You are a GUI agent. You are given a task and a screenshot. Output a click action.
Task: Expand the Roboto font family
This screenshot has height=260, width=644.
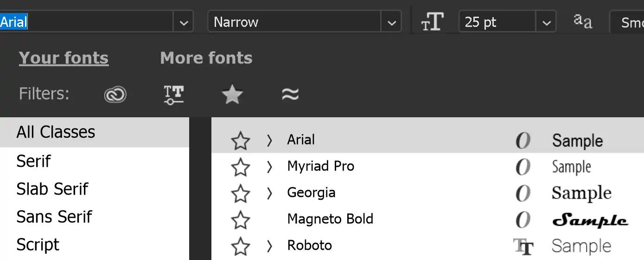tap(269, 246)
